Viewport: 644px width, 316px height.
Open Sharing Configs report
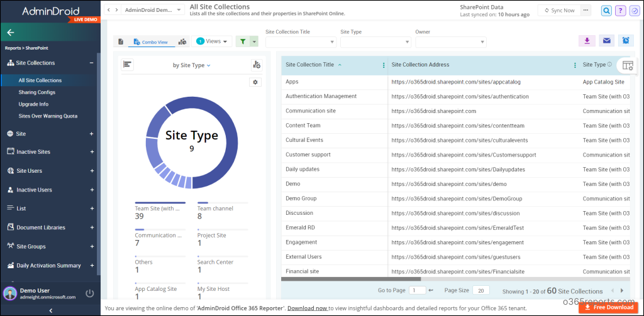click(x=36, y=92)
